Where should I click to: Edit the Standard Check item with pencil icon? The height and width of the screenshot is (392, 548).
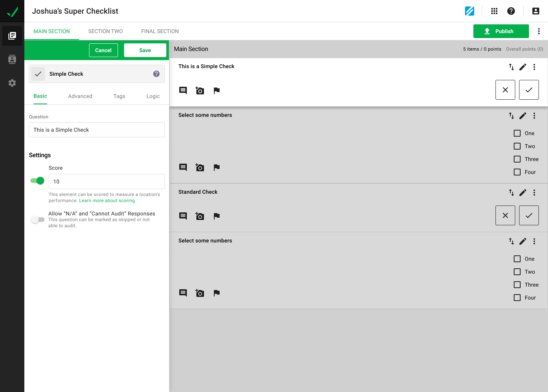pos(523,193)
